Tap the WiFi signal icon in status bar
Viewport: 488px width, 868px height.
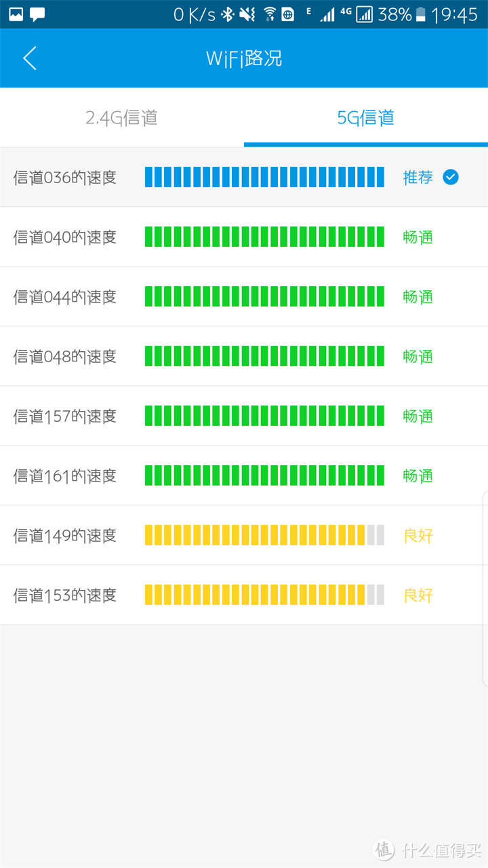tap(270, 14)
